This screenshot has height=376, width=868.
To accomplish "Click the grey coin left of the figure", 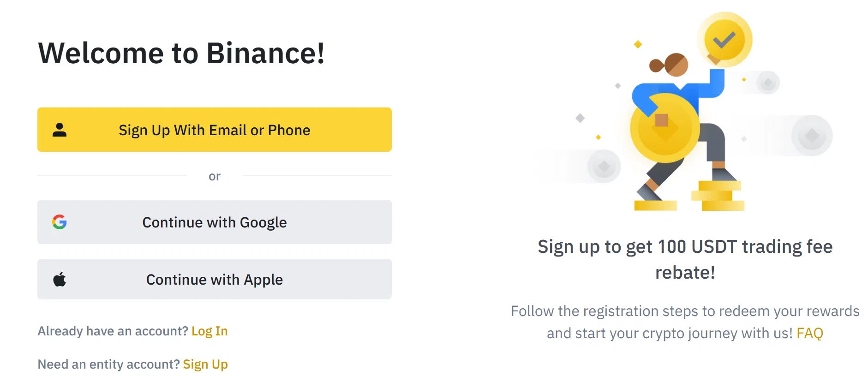I will 604,166.
